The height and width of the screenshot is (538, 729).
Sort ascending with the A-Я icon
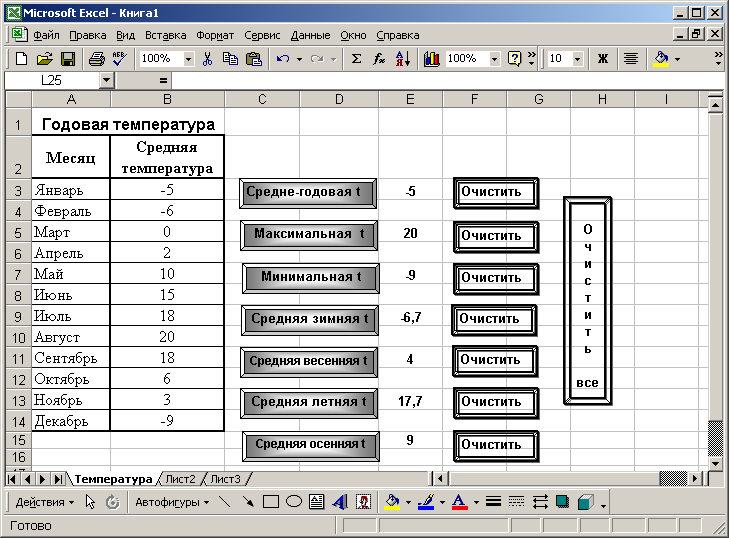click(x=403, y=59)
